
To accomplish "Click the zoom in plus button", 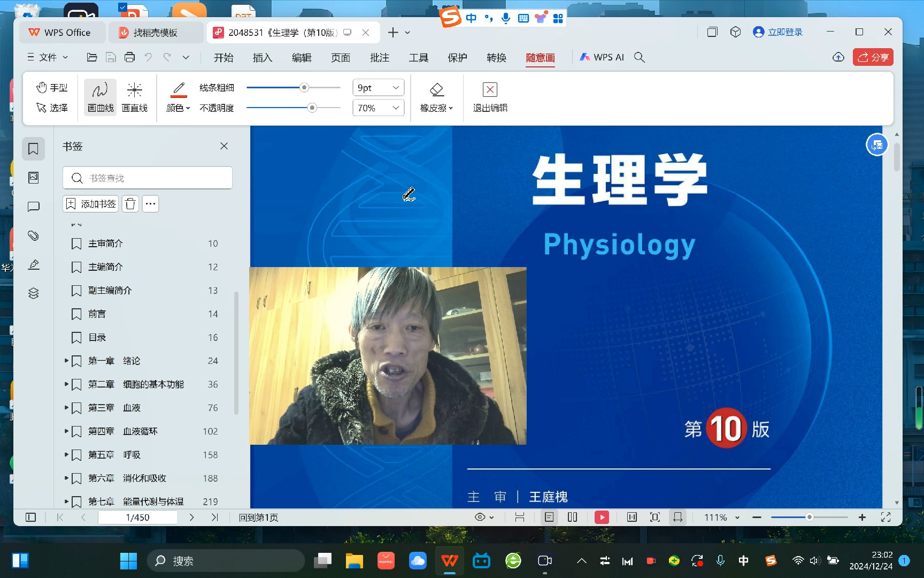I will tap(862, 518).
